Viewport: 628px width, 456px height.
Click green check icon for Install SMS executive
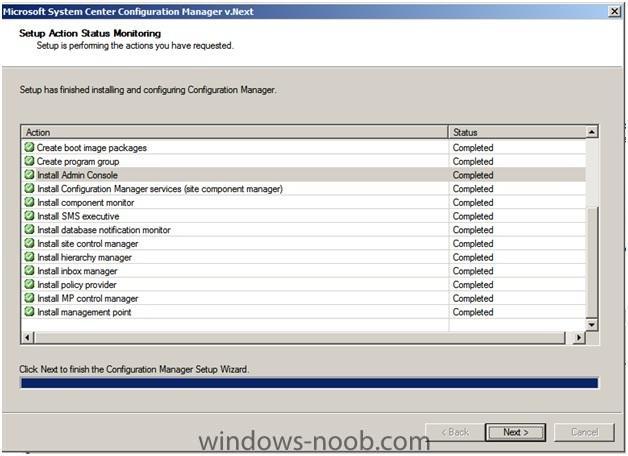click(29, 216)
